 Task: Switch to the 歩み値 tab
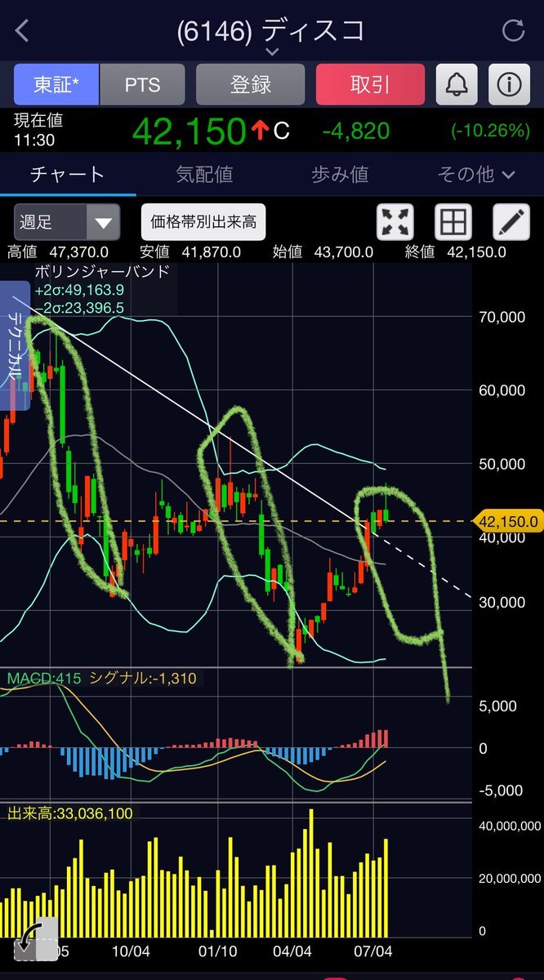340,174
